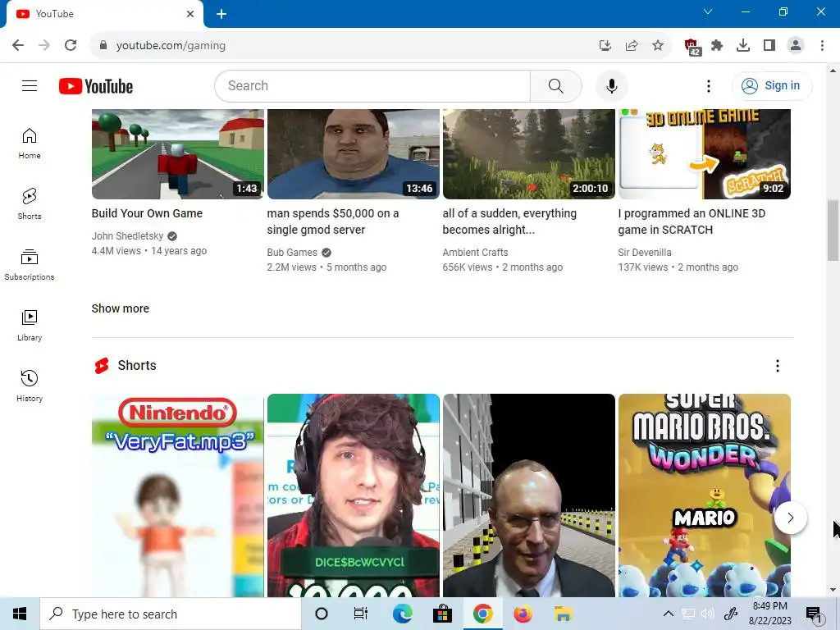Click the YouTube logo
Viewport: 840px width, 630px height.
click(x=96, y=86)
